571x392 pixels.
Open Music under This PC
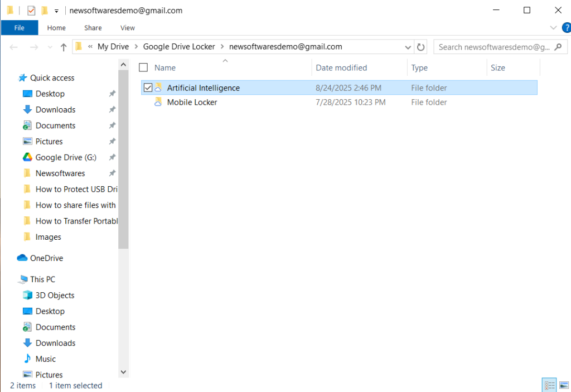[45, 359]
